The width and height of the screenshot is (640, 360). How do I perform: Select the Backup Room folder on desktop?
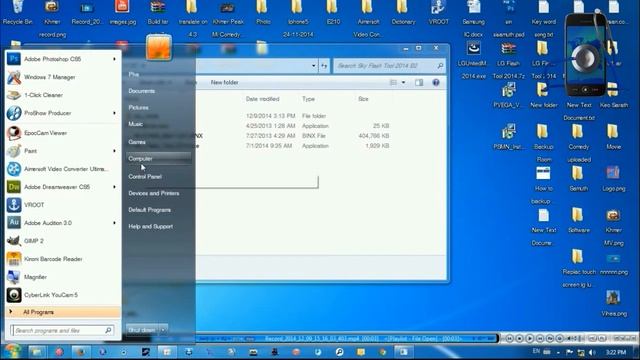point(544,143)
